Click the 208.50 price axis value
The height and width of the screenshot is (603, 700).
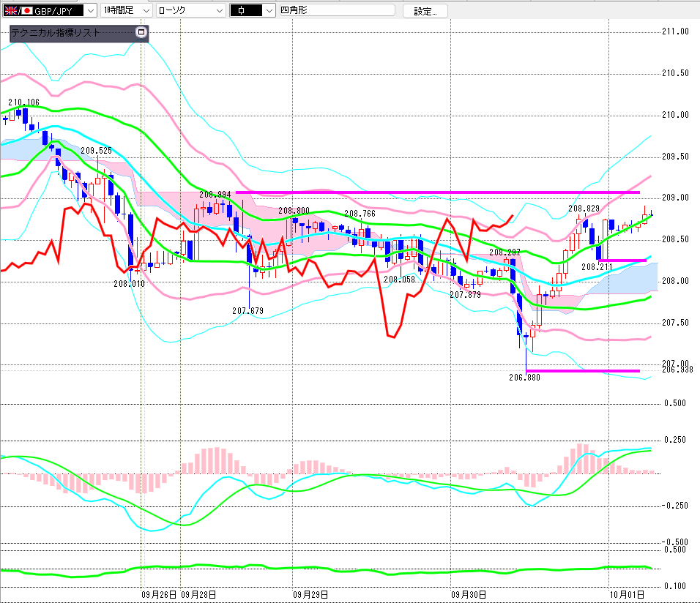(x=675, y=239)
